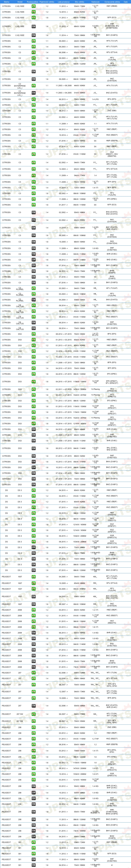Screen dimensions: 131x868
Task: Click the Marka column header
Action: point(6,2)
